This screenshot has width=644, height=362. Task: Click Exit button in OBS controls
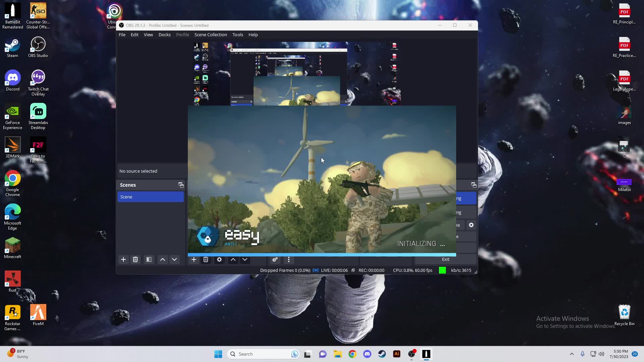coord(445,259)
